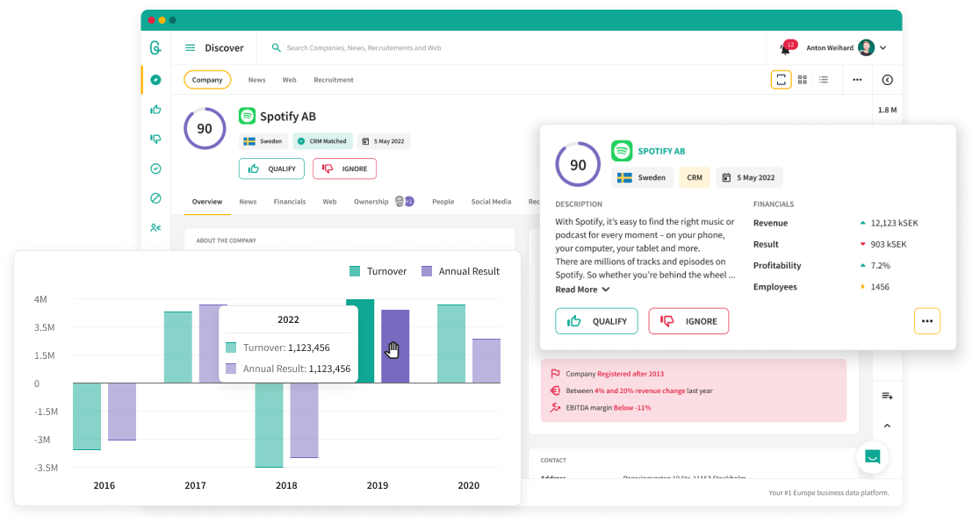980x523 pixels.
Task: Select the Web filter beside Recruitment
Action: point(290,80)
